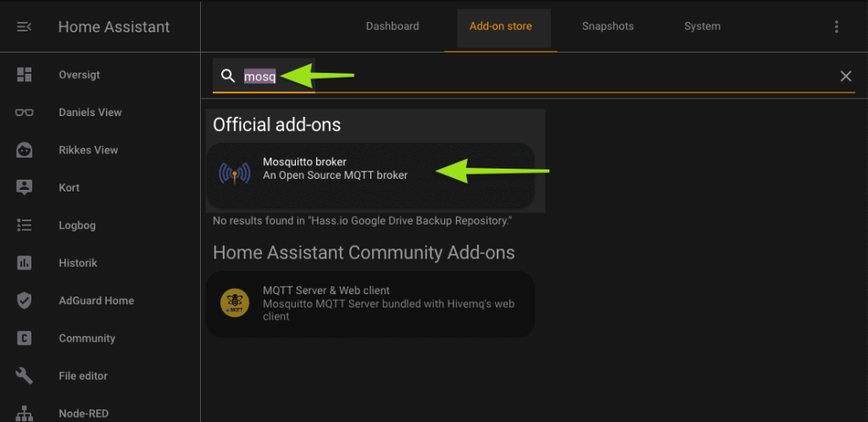Open Oversigt in the sidebar
868x422 pixels.
coord(100,75)
